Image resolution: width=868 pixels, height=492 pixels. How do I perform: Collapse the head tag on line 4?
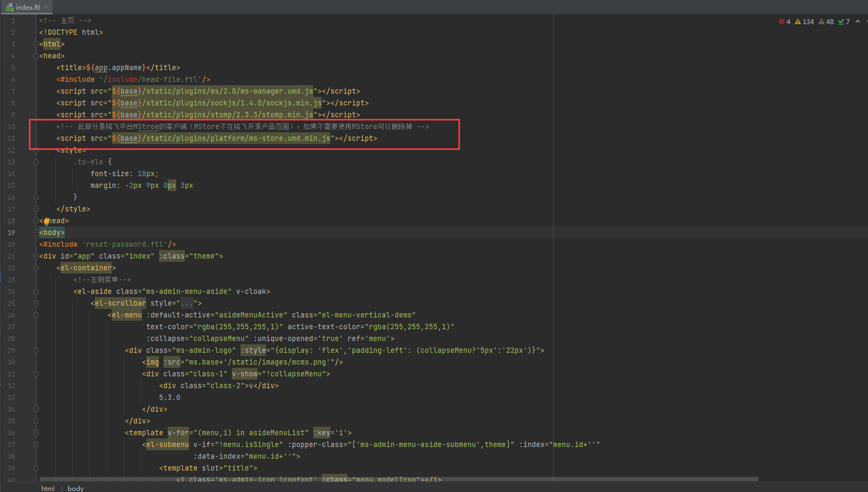click(36, 56)
